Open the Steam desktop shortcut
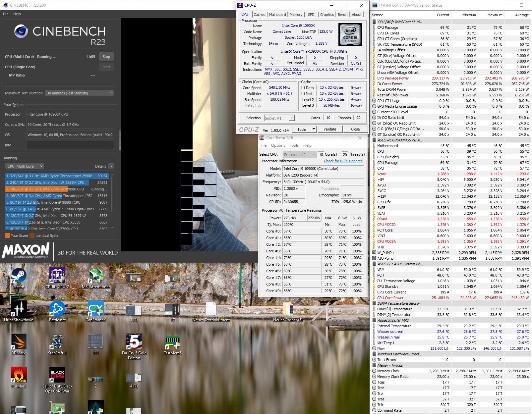 click(x=19, y=278)
